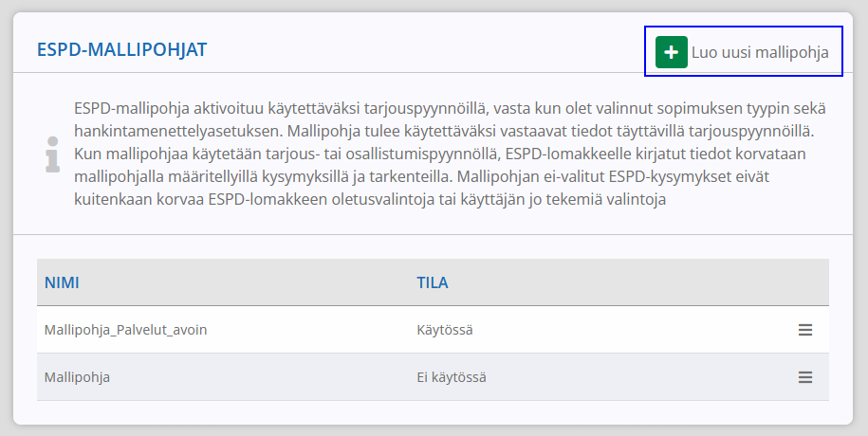
Task: Select the empty area in the Ei käytössä row
Action: (x=637, y=377)
